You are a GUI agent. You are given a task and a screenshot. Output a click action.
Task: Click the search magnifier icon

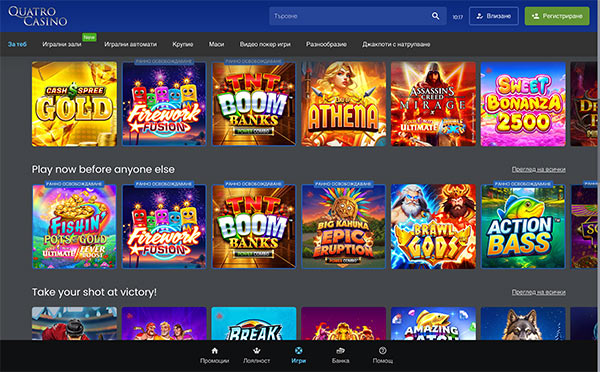click(x=435, y=16)
